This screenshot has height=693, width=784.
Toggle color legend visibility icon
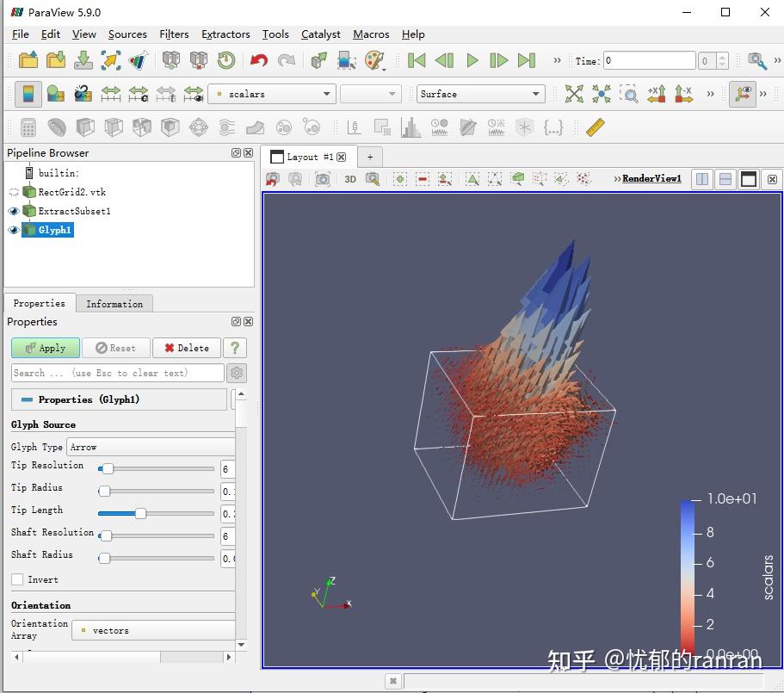pyautogui.click(x=28, y=94)
